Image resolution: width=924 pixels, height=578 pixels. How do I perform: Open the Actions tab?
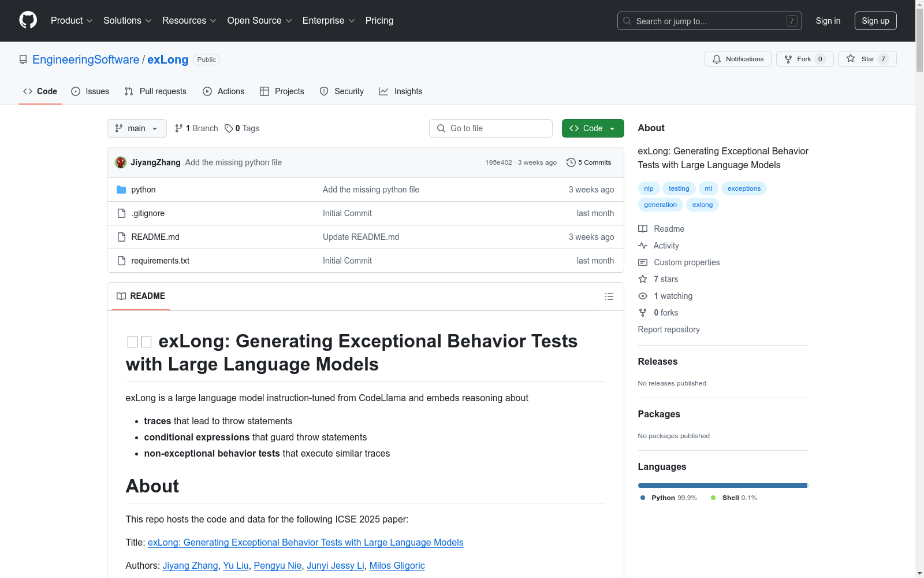[x=223, y=91]
